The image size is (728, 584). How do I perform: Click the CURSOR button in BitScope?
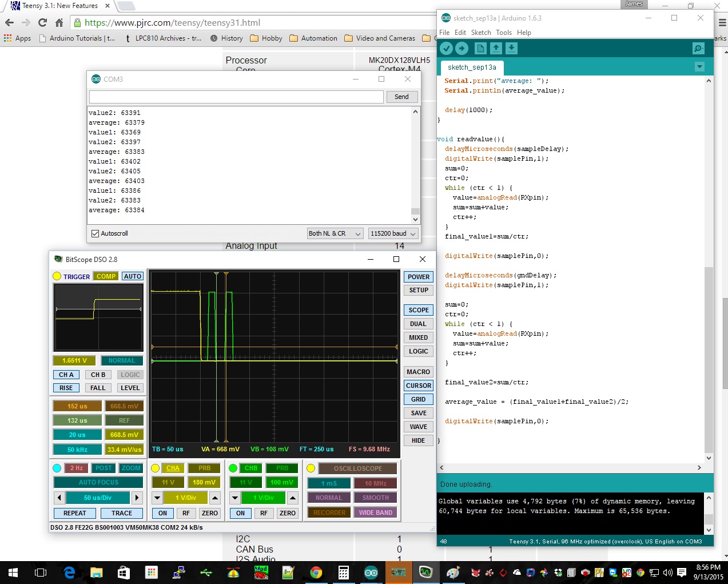pos(418,386)
